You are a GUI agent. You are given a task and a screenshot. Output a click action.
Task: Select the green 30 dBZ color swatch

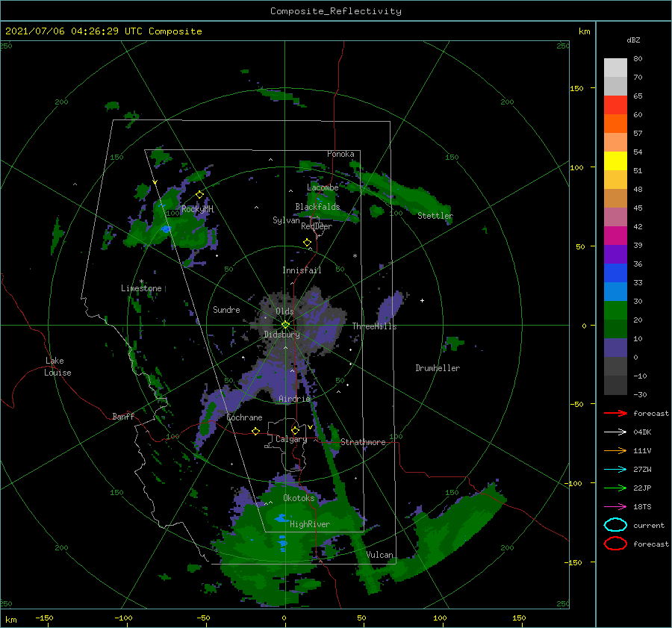(x=615, y=310)
